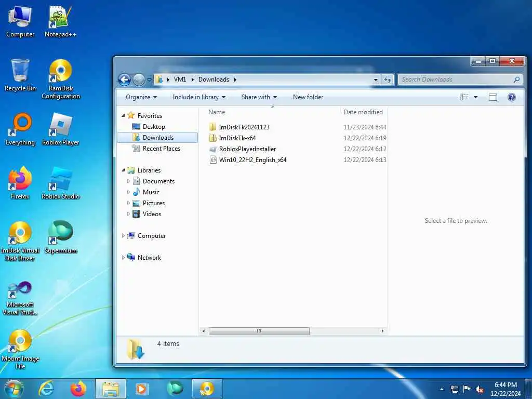Launch Internet Explorer from the taskbar
Image resolution: width=532 pixels, height=399 pixels.
tap(46, 389)
